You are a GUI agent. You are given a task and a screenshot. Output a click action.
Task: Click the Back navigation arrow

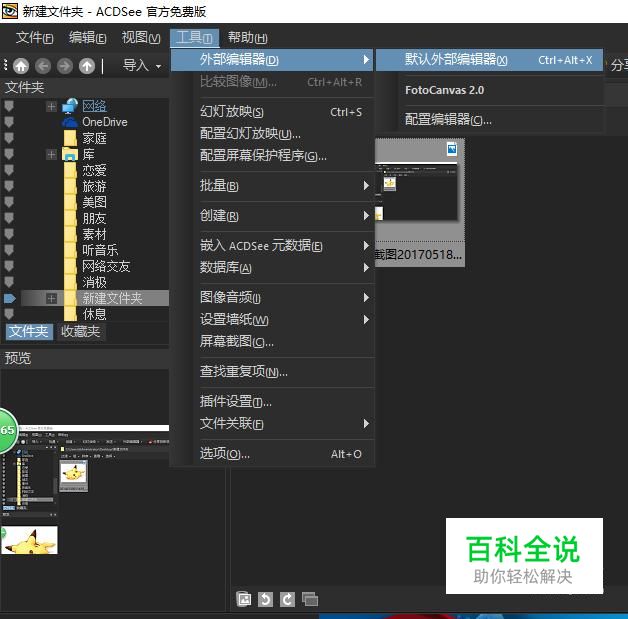(x=43, y=66)
